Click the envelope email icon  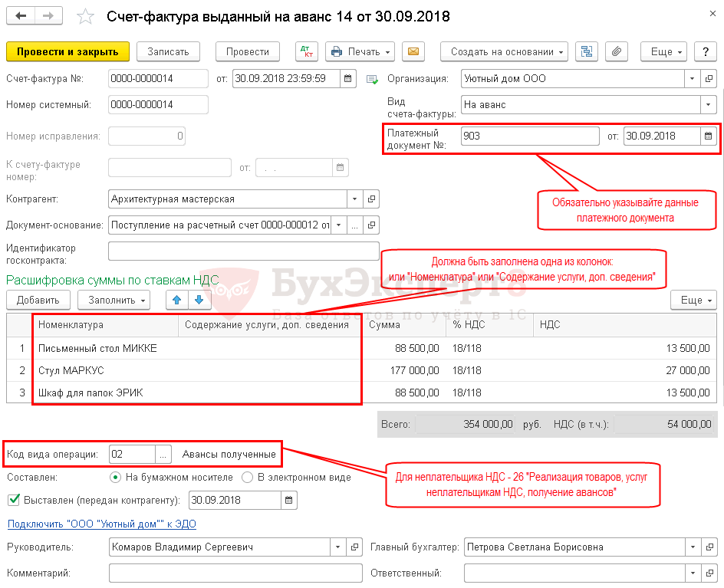coord(413,51)
